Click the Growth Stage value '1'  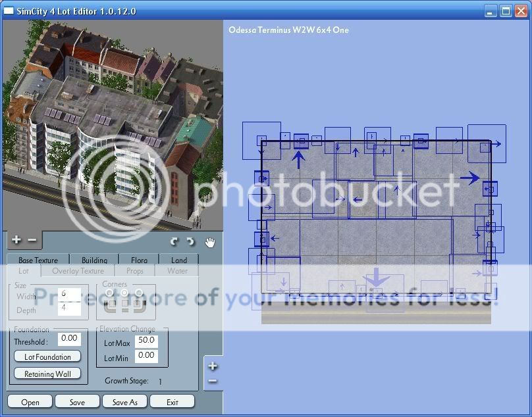(160, 381)
